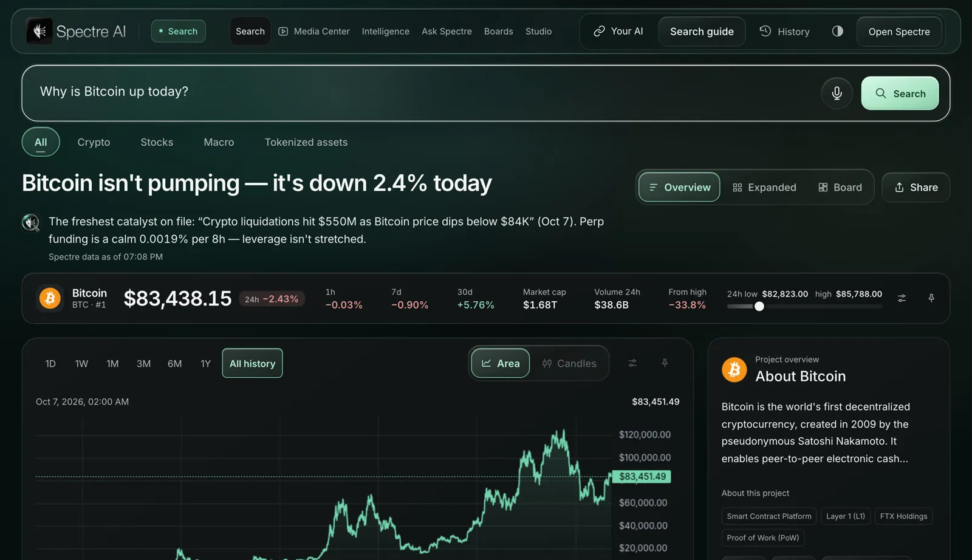Screen dimensions: 972x560
Task: Set chart range to 6M
Action: coord(175,363)
